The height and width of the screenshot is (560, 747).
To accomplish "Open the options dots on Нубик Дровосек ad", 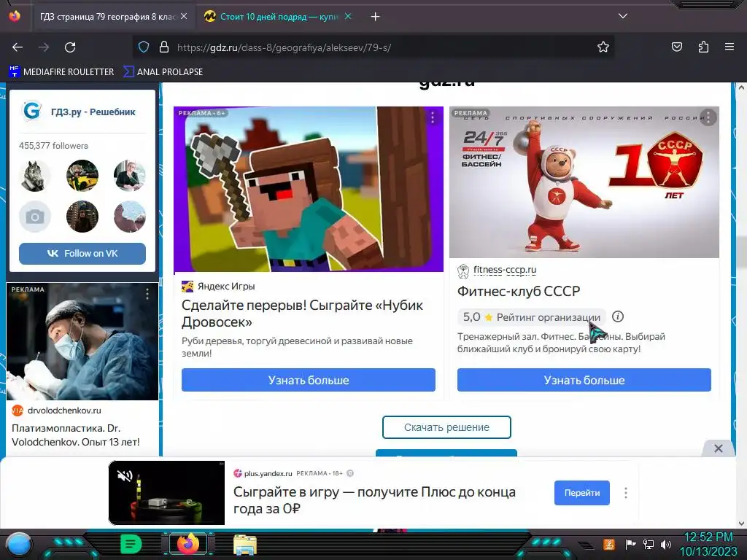I will [433, 117].
